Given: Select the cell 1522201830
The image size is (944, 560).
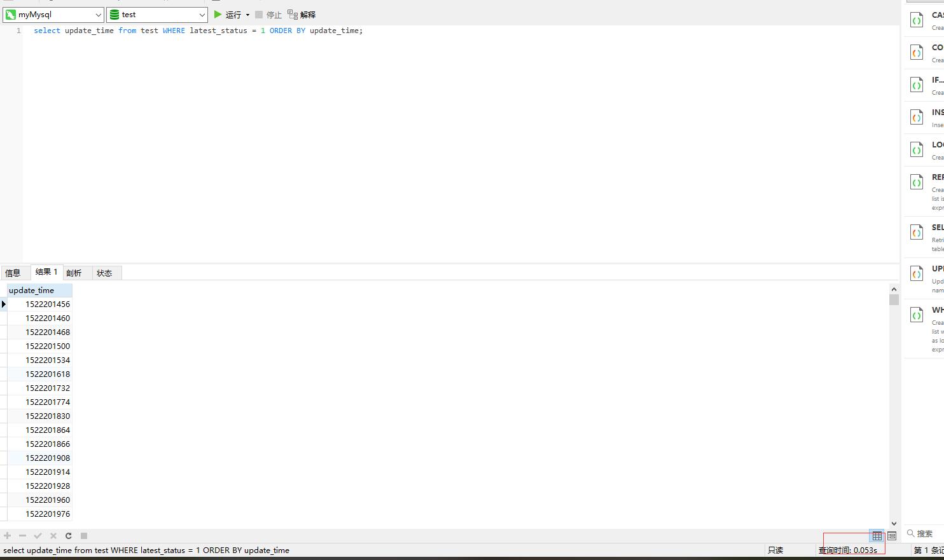Looking at the screenshot, I should pos(39,416).
